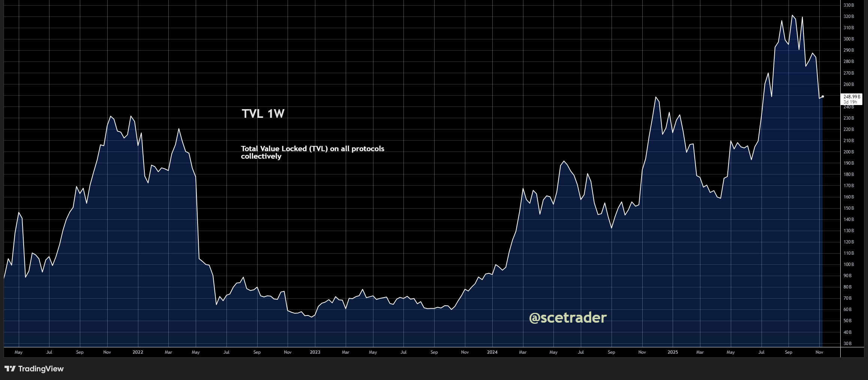Click the 280 B price scale label

(849, 62)
